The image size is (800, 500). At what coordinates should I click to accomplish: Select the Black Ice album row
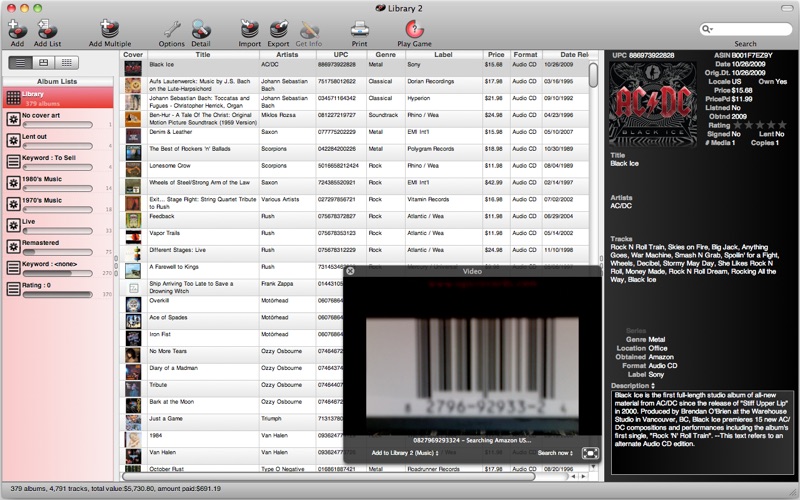pos(355,68)
